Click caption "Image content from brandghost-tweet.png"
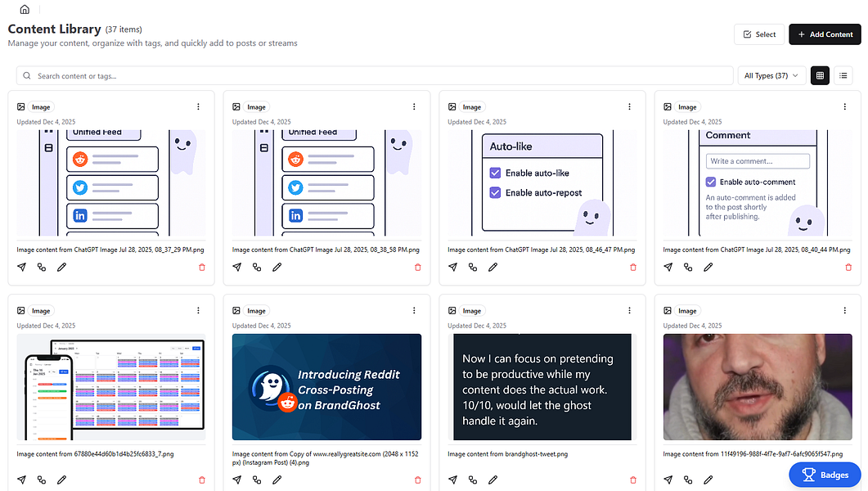 click(507, 454)
